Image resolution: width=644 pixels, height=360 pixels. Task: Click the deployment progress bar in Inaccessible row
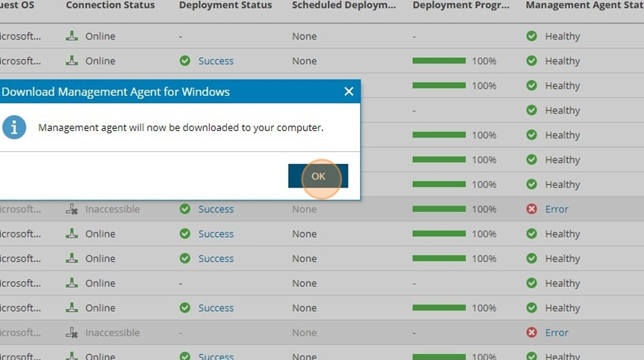pos(439,209)
